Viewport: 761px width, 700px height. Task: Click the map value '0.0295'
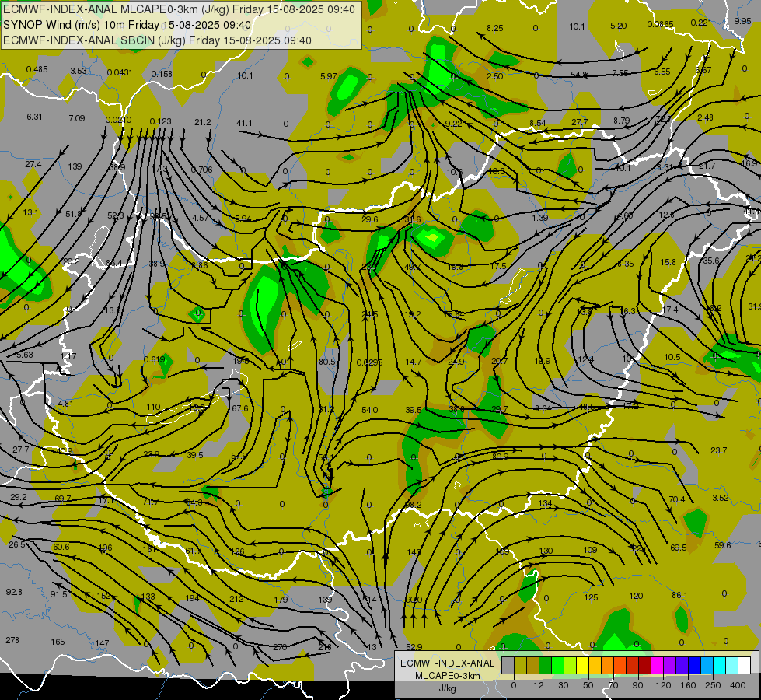point(369,362)
